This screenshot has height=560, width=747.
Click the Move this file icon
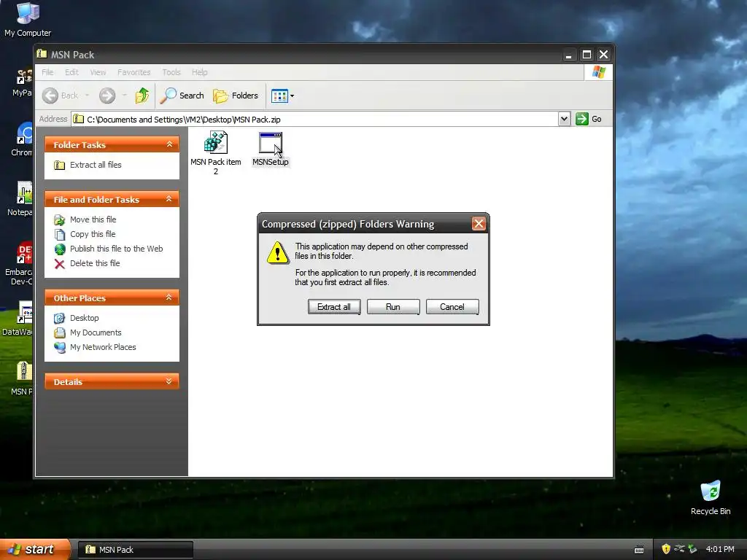click(x=60, y=220)
